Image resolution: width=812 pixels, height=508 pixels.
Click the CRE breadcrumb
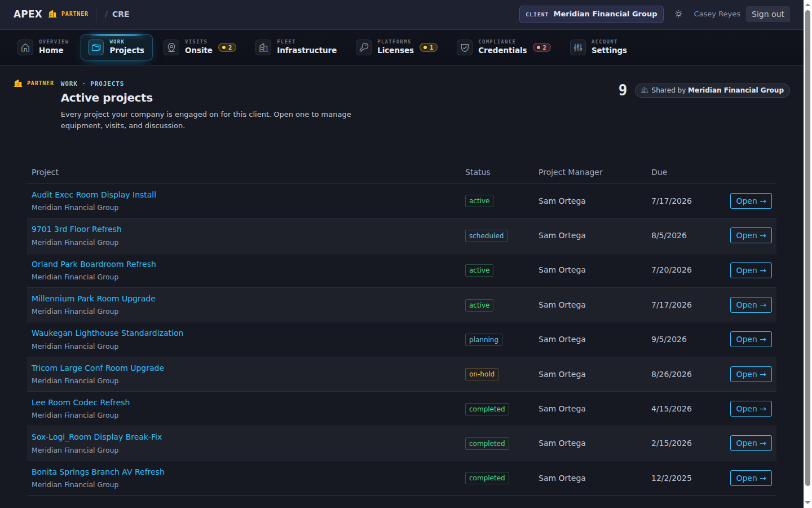click(x=121, y=14)
